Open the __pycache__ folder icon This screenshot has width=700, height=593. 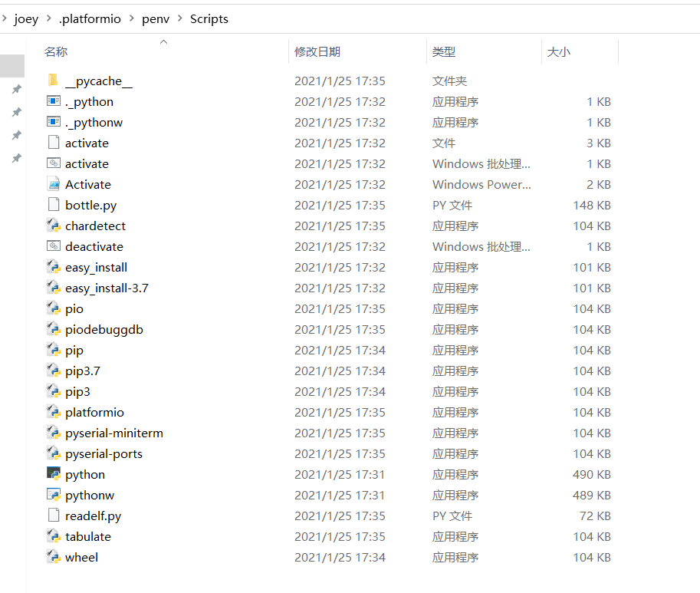coord(53,81)
